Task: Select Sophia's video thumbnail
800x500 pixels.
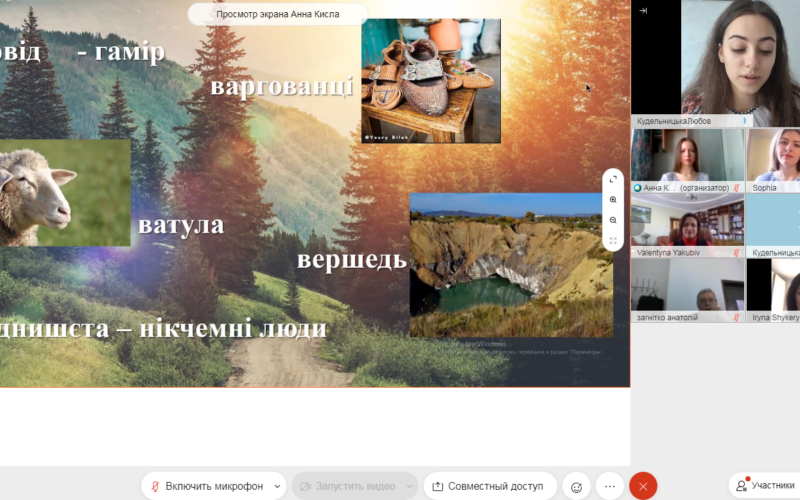Action: (x=773, y=158)
